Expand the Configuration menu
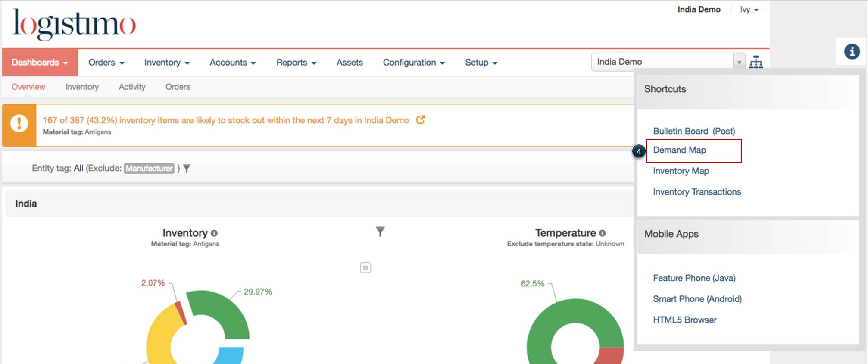 [x=414, y=63]
